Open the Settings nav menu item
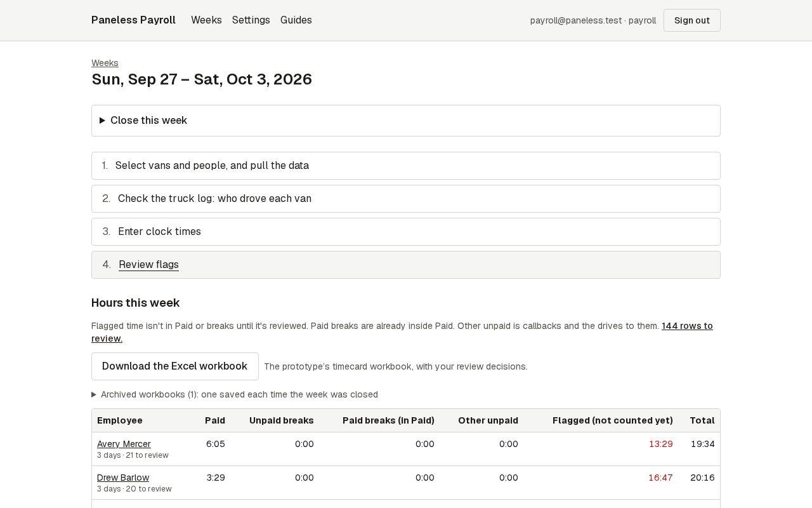This screenshot has width=812, height=508. tap(251, 20)
